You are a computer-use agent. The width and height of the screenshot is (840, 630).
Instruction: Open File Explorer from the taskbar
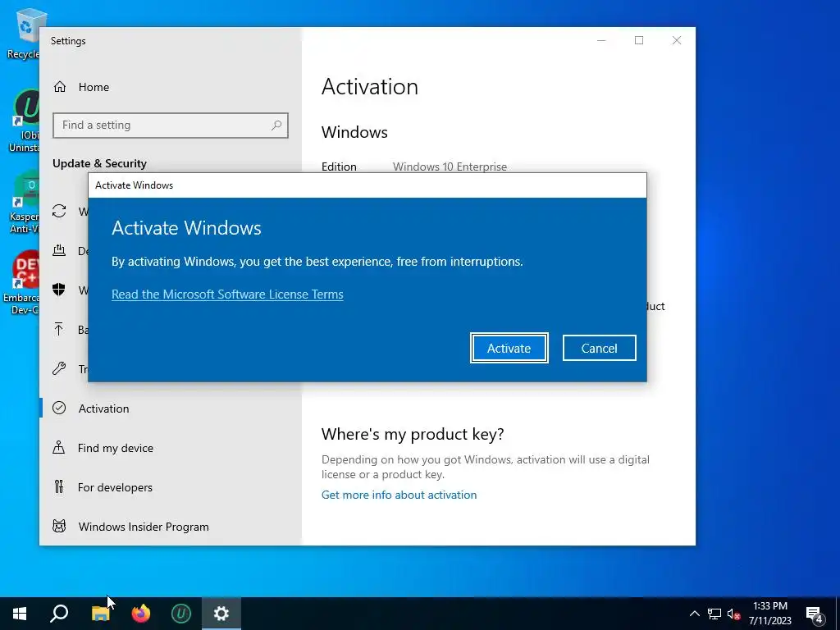(x=100, y=614)
